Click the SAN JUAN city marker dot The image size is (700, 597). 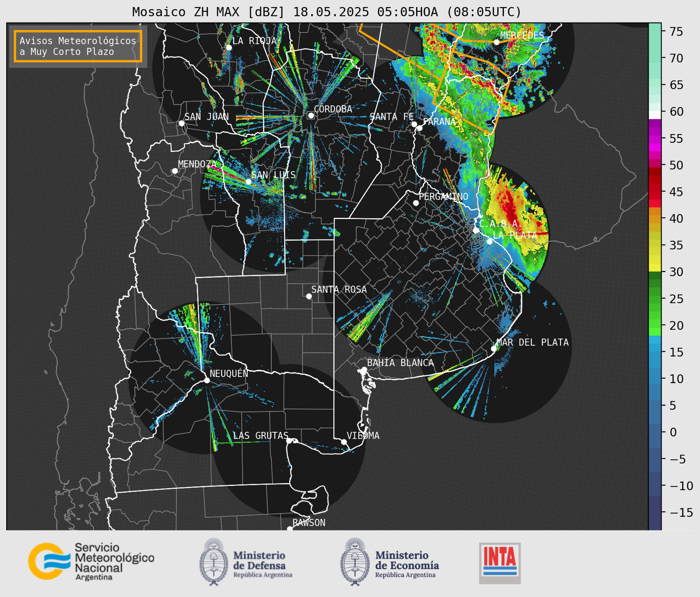(181, 123)
